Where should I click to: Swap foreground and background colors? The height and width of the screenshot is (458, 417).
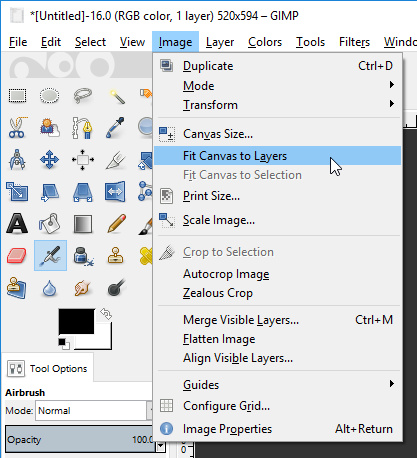point(106,314)
